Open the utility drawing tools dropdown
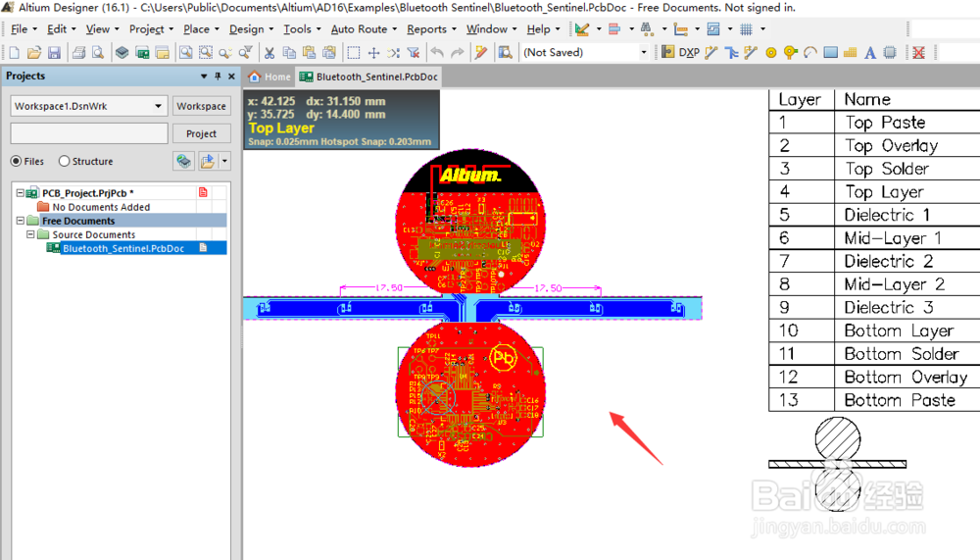 click(x=599, y=28)
